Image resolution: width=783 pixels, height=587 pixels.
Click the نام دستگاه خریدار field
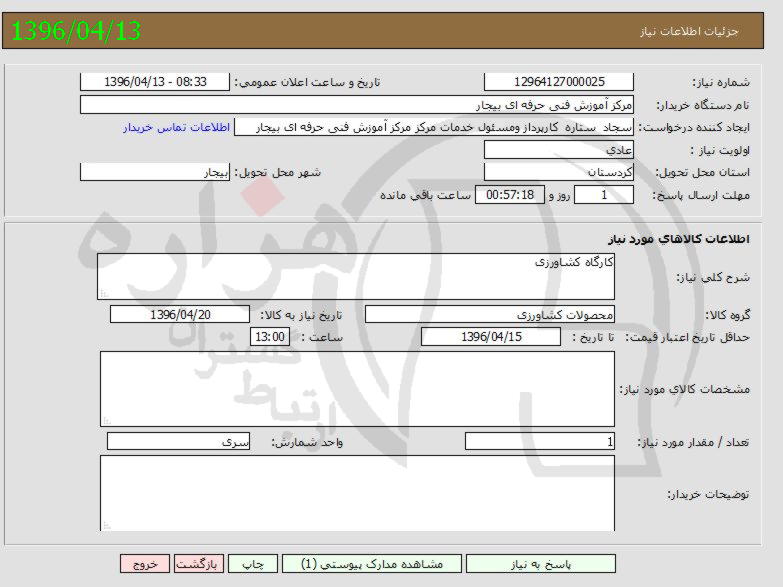tap(356, 105)
